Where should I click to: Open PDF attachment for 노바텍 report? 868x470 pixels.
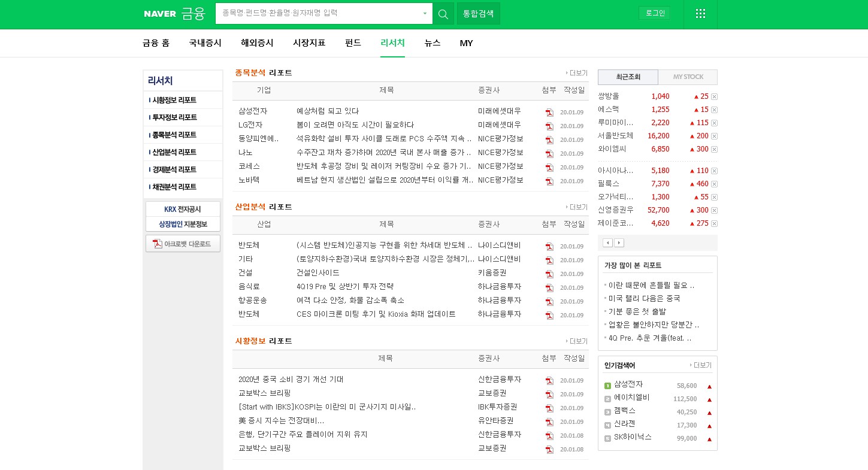click(x=549, y=181)
